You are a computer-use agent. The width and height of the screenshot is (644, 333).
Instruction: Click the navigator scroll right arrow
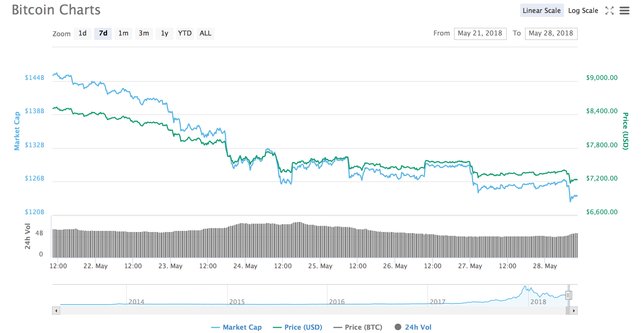[x=573, y=311]
